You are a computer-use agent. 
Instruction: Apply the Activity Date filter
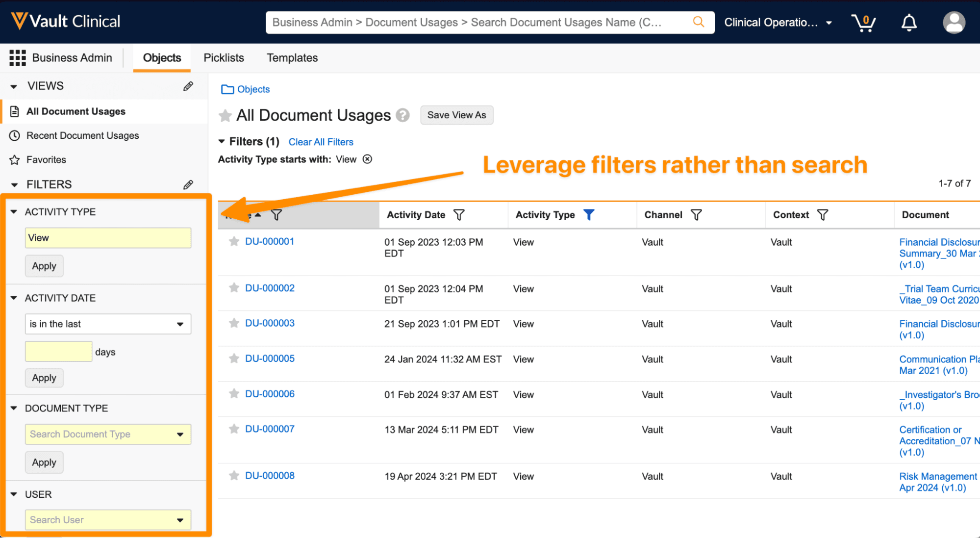[x=44, y=378]
